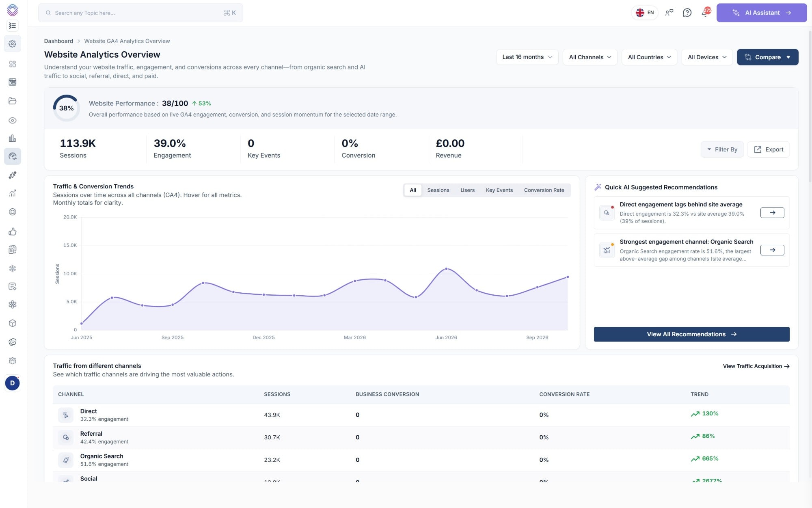The width and height of the screenshot is (812, 508).
Task: Switch chart to Users tab
Action: coord(467,190)
